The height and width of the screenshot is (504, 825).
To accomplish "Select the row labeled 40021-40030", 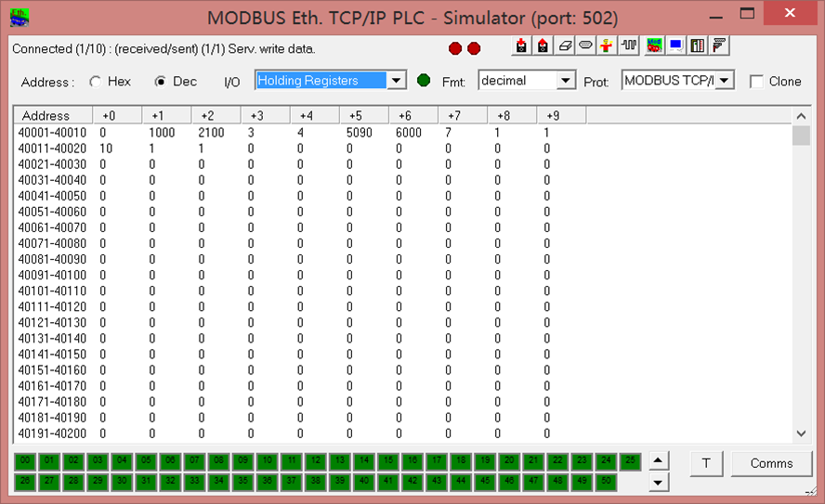I will (x=52, y=164).
